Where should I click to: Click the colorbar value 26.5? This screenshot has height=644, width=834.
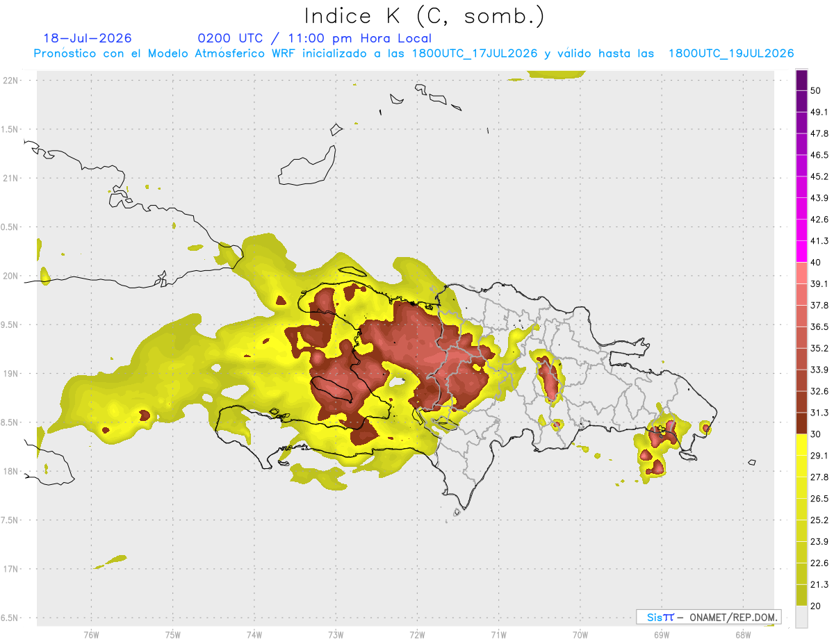(x=819, y=499)
